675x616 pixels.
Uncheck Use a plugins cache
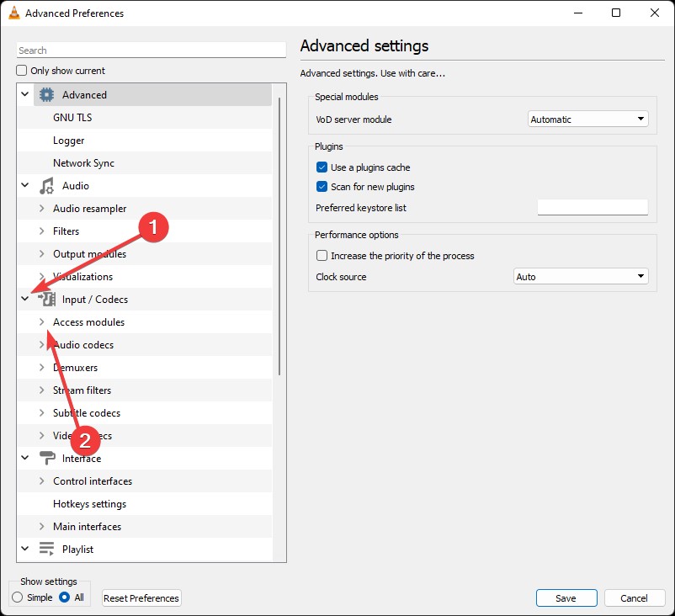pos(322,167)
